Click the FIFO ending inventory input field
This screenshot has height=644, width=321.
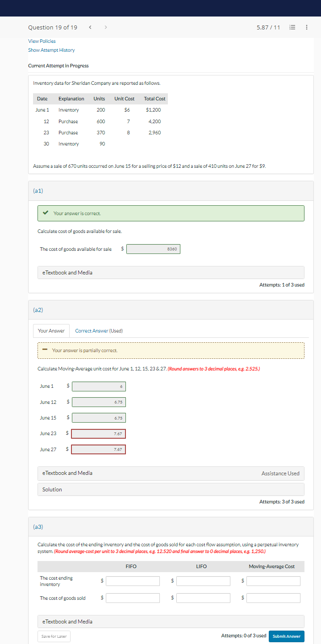coord(133,581)
